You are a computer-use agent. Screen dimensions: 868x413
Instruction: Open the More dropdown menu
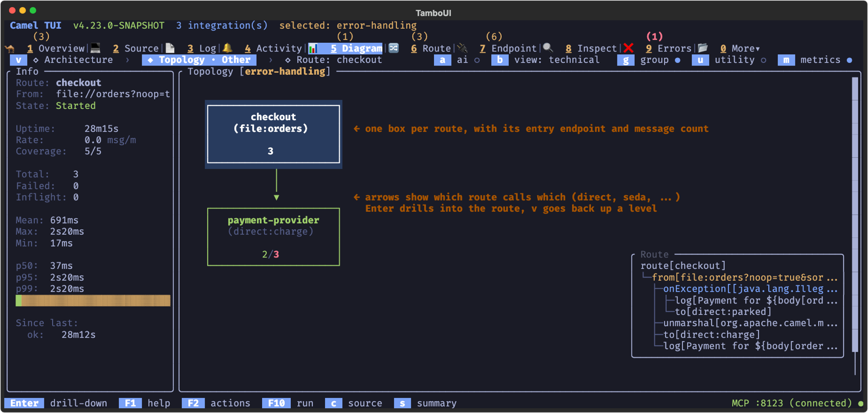741,48
